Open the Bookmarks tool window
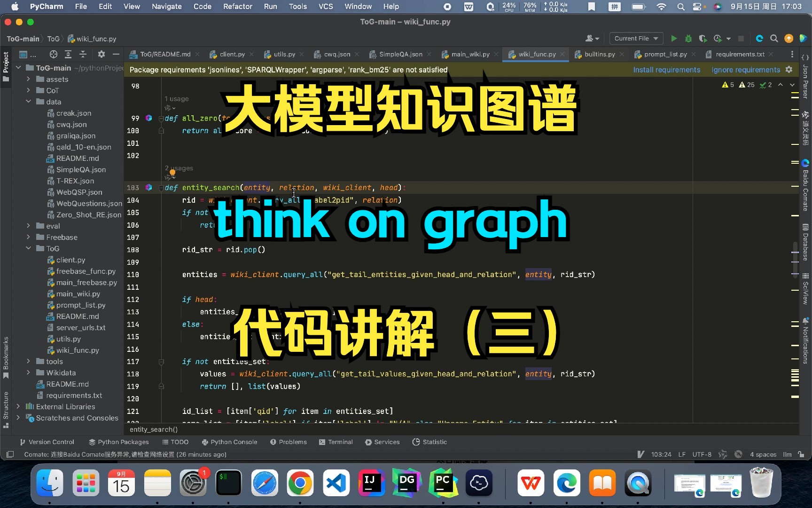The image size is (812, 508). pos(6,357)
